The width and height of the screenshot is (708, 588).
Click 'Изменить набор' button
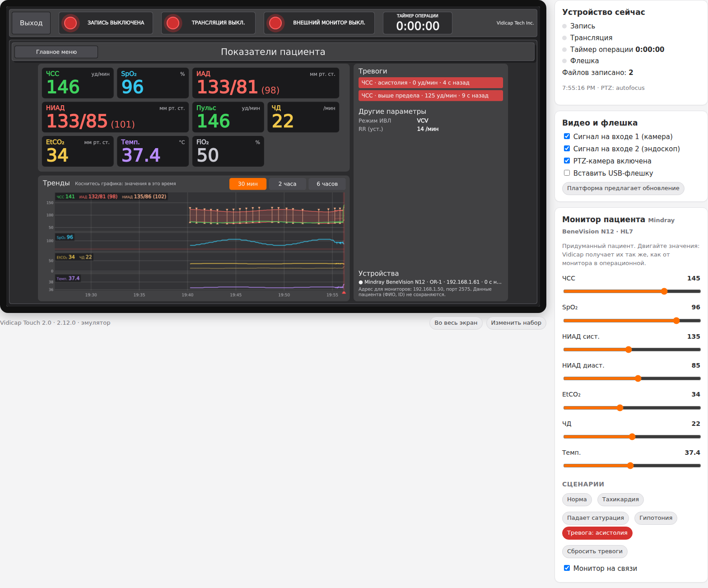(516, 323)
